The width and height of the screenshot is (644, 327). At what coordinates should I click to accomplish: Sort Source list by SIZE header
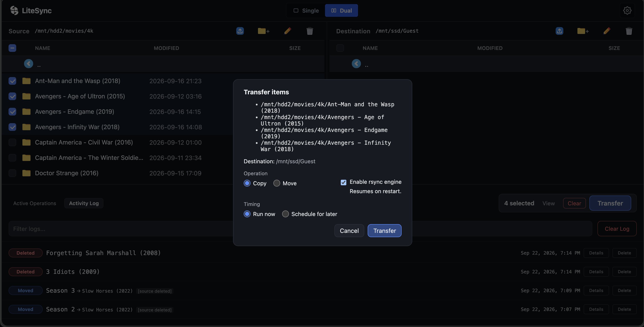295,48
